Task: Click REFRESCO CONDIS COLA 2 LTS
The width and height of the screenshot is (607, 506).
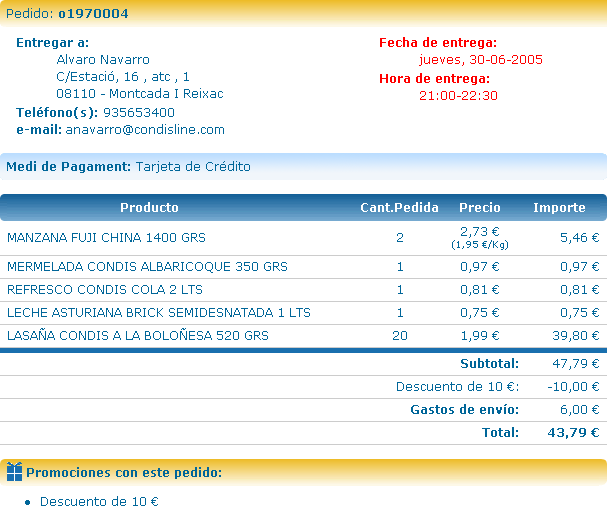Action: coord(105,290)
